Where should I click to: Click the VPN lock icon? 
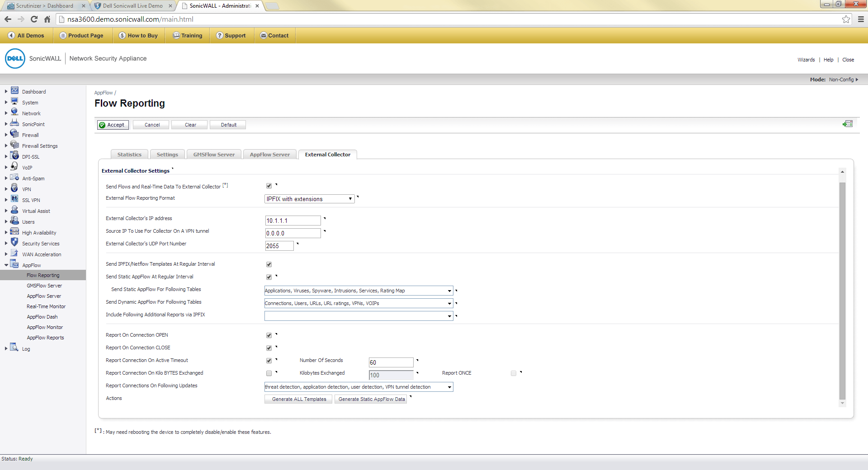tap(14, 188)
